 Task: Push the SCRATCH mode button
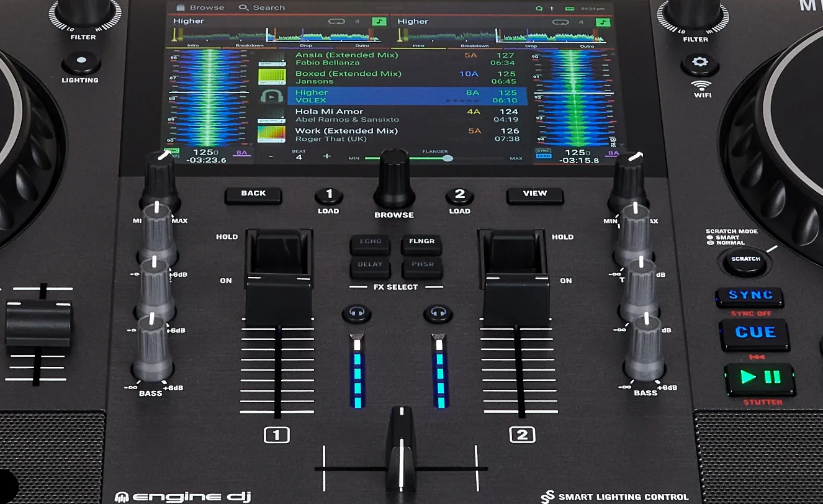click(746, 259)
